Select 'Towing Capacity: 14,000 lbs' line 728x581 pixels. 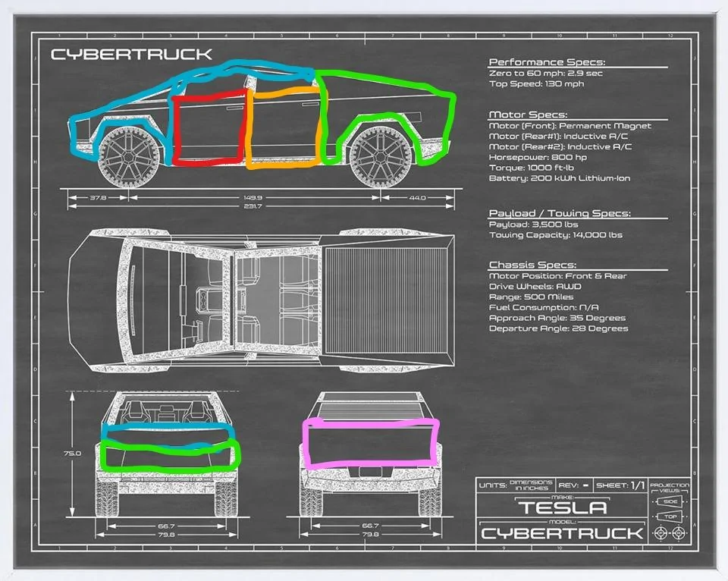point(555,235)
